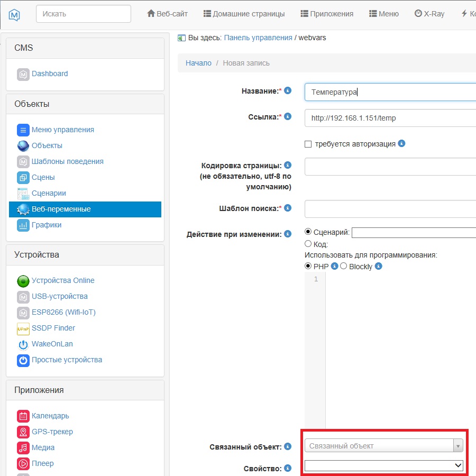
Task: Open X-Ray in top navigation
Action: click(x=429, y=14)
